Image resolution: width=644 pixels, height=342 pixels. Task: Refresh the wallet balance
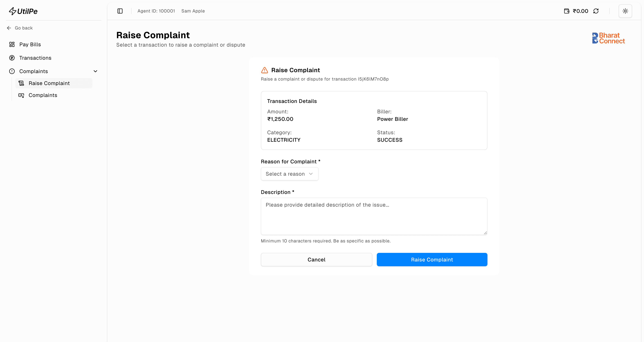coord(596,11)
